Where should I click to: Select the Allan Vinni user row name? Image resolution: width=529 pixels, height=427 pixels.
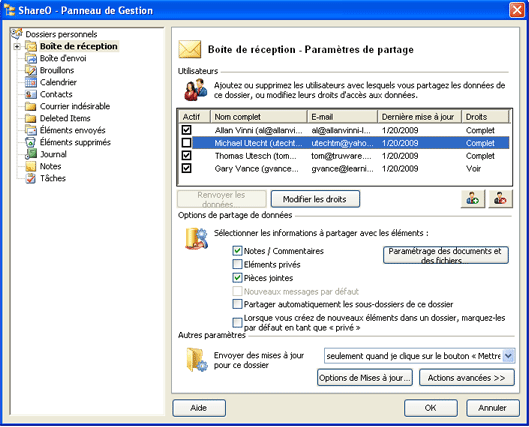click(x=258, y=130)
